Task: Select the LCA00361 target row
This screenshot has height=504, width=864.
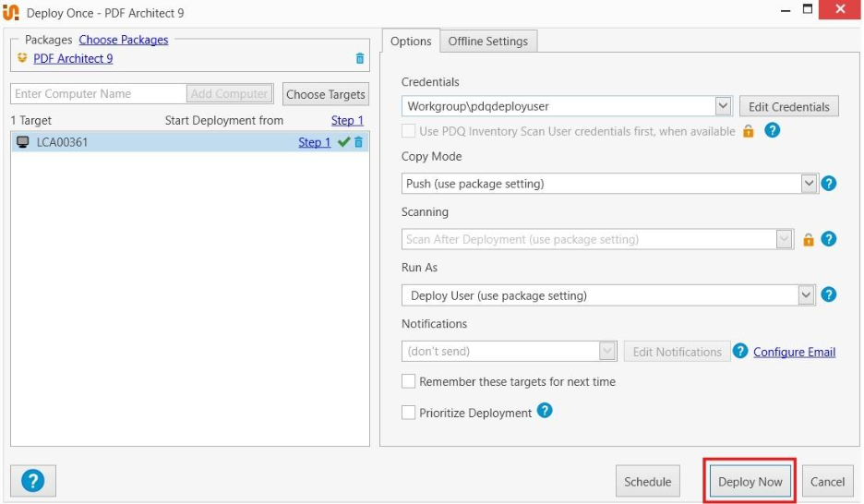Action: [x=189, y=142]
